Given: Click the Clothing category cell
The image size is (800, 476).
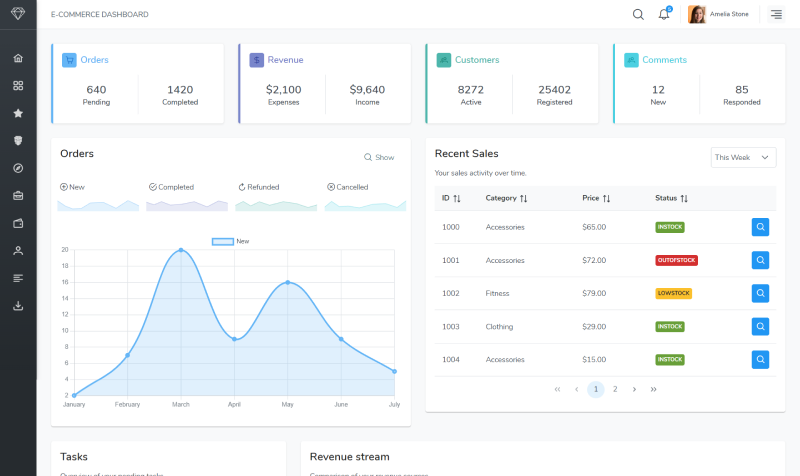Looking at the screenshot, I should pyautogui.click(x=499, y=327).
